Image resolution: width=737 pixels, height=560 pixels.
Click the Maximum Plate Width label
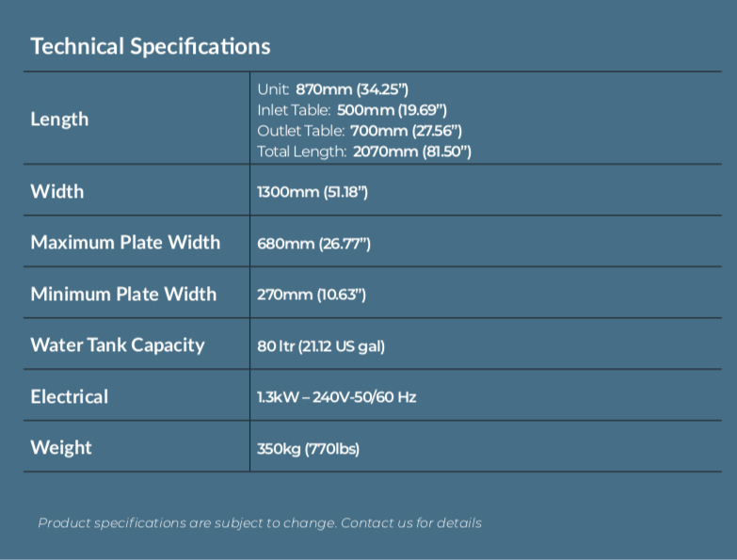pos(125,242)
